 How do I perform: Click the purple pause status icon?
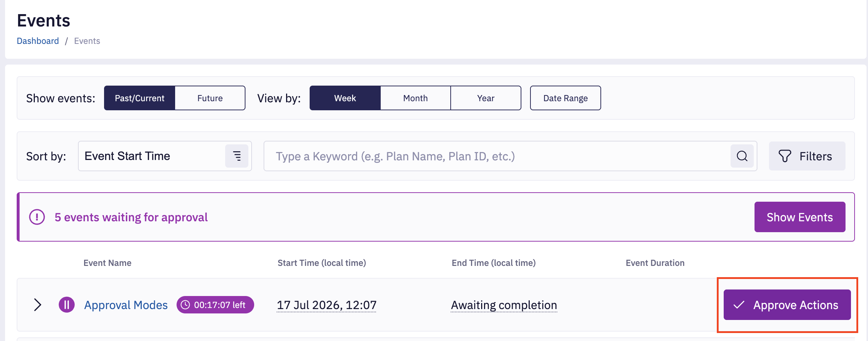(x=67, y=305)
